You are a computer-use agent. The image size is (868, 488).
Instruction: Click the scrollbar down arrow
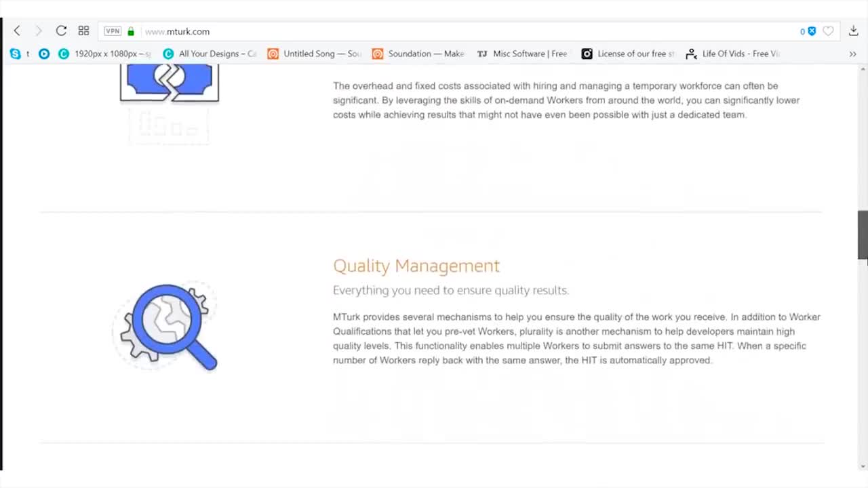point(863,466)
